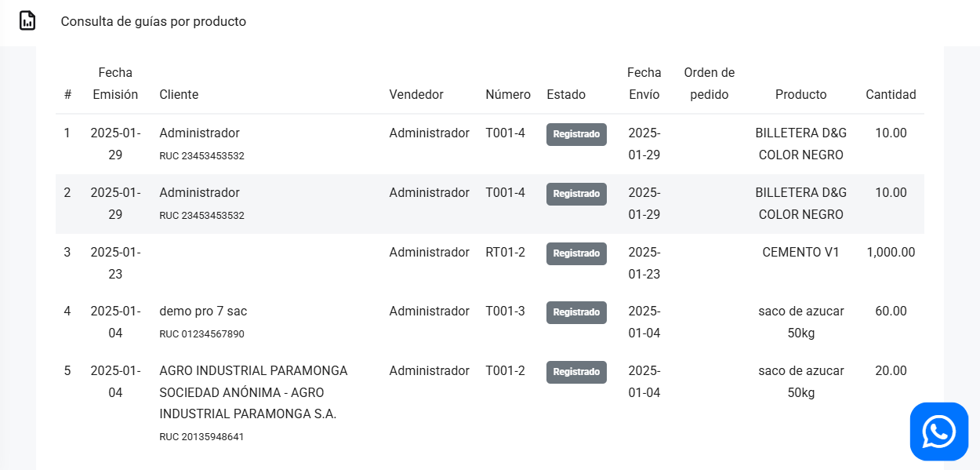Click the Producto column header

click(800, 94)
